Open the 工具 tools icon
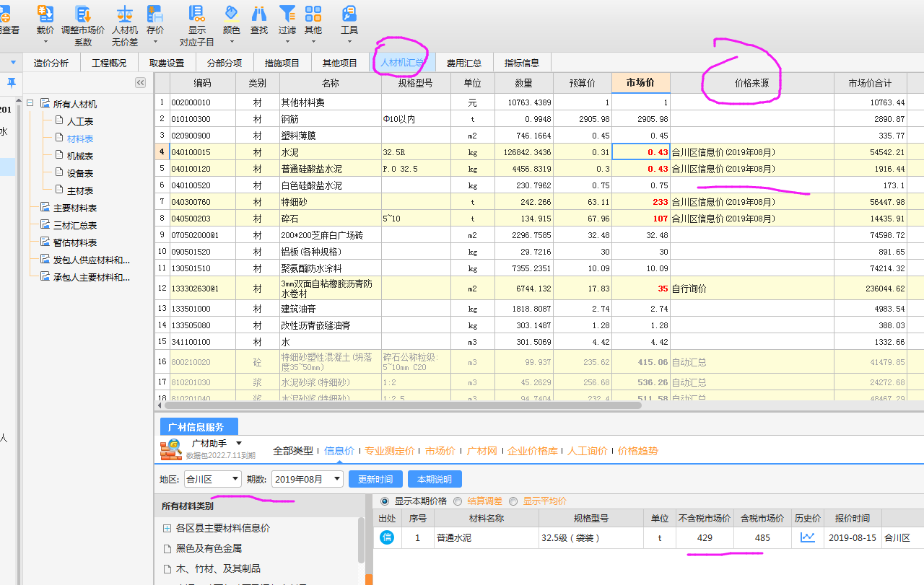Screen dimensions: 924x585 coord(349,14)
